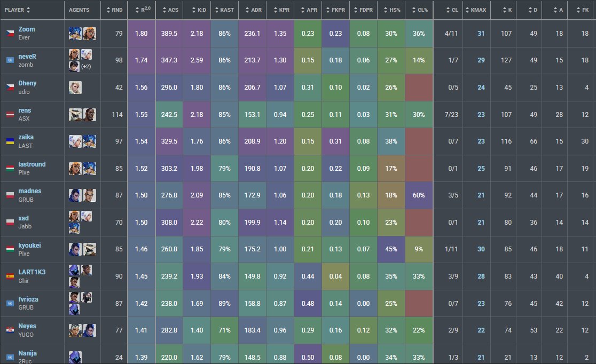Sort table by HS% header

392,10
